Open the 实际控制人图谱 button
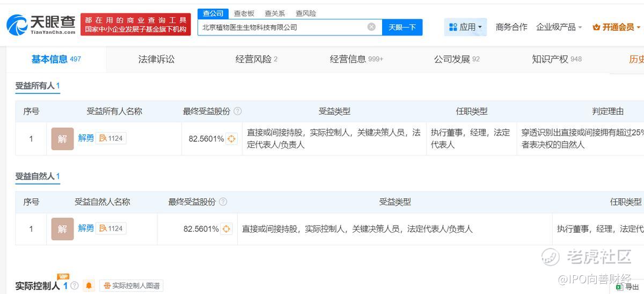Viewport: 644px width, 294px height. coord(131,286)
